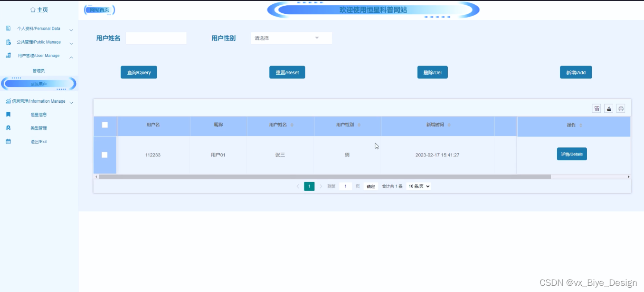
Task: Click the 确定 pagination confirm button
Action: pos(371,186)
